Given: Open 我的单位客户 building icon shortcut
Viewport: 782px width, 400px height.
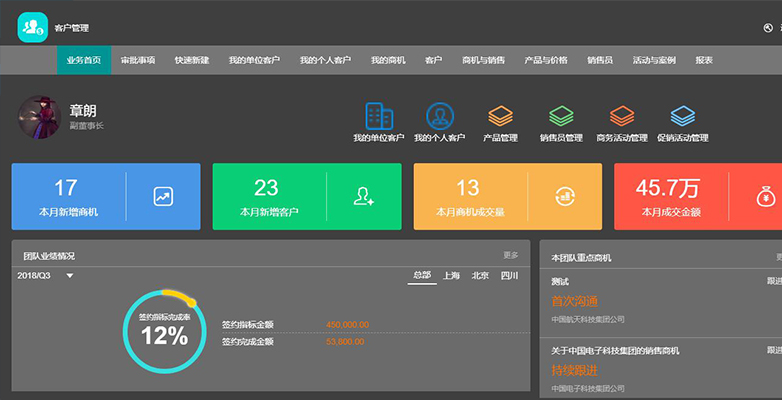Looking at the screenshot, I should [379, 116].
